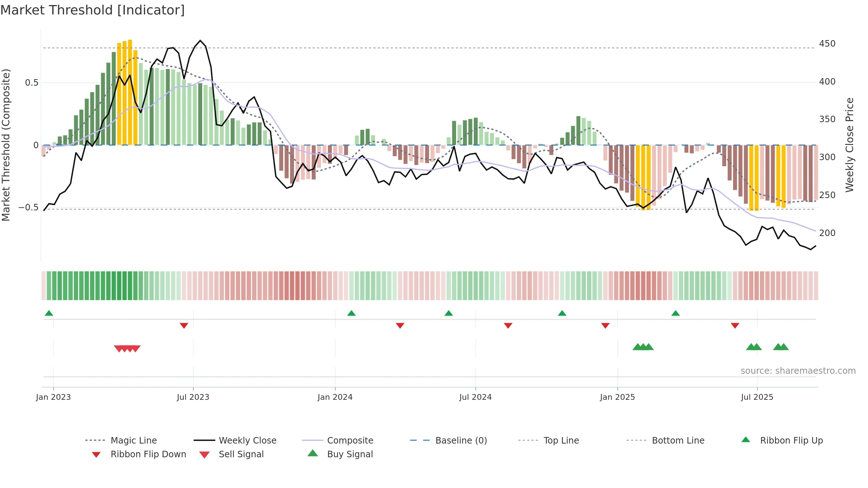Click the Jul 2025 x-axis label

tap(757, 397)
